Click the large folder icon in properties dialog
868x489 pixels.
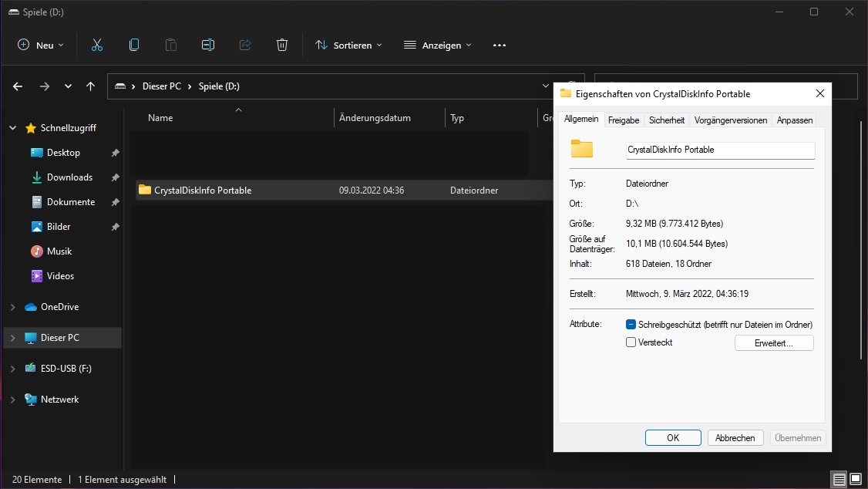[582, 149]
